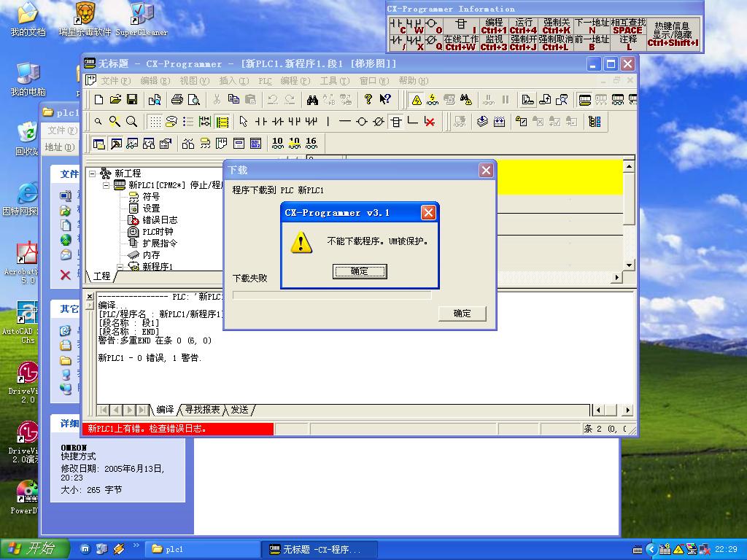Image resolution: width=747 pixels, height=560 pixels.
Task: Click the Windows 开始 start button
Action: (x=34, y=549)
